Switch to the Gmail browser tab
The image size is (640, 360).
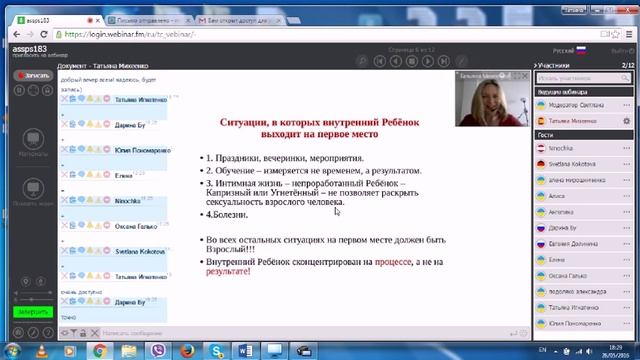(x=239, y=20)
